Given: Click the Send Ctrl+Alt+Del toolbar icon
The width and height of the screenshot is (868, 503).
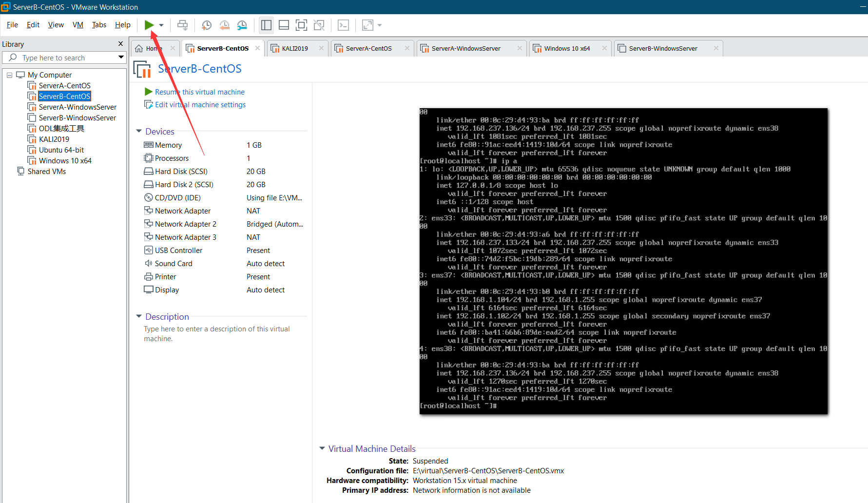Looking at the screenshot, I should point(182,25).
